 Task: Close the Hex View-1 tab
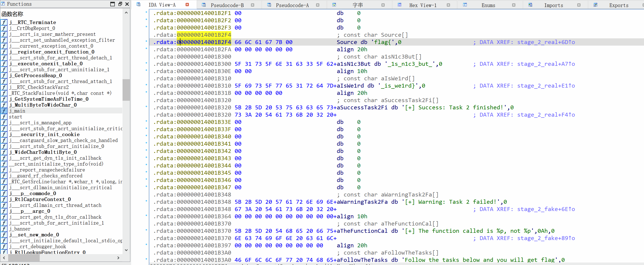tap(448, 5)
